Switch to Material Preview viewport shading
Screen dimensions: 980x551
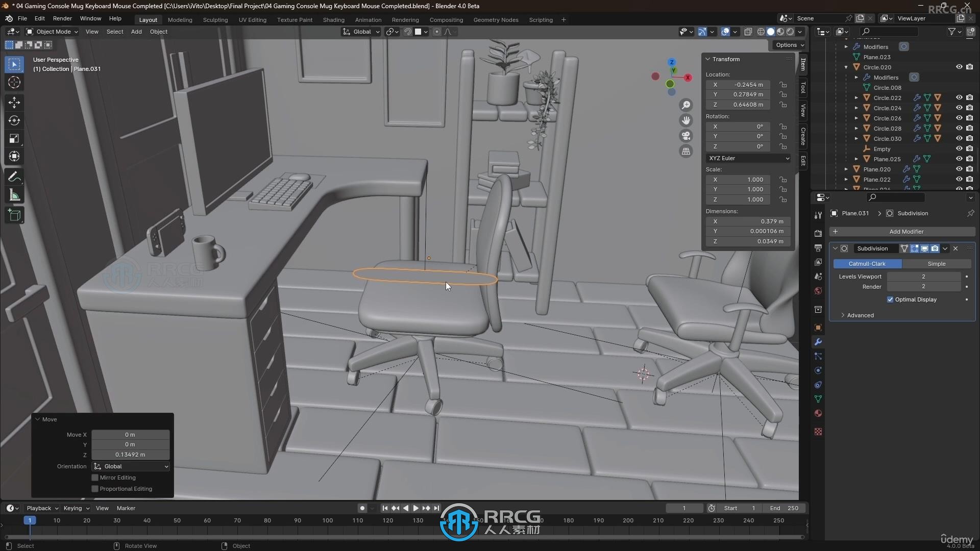(x=780, y=32)
